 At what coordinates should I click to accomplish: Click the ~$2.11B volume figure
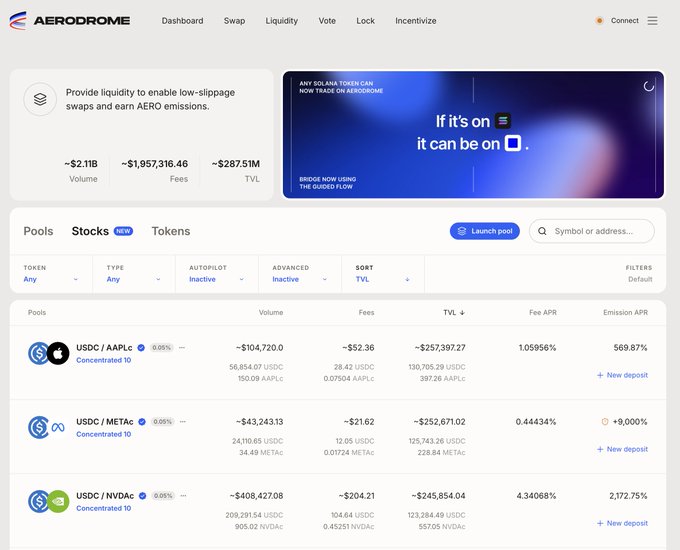(x=81, y=164)
